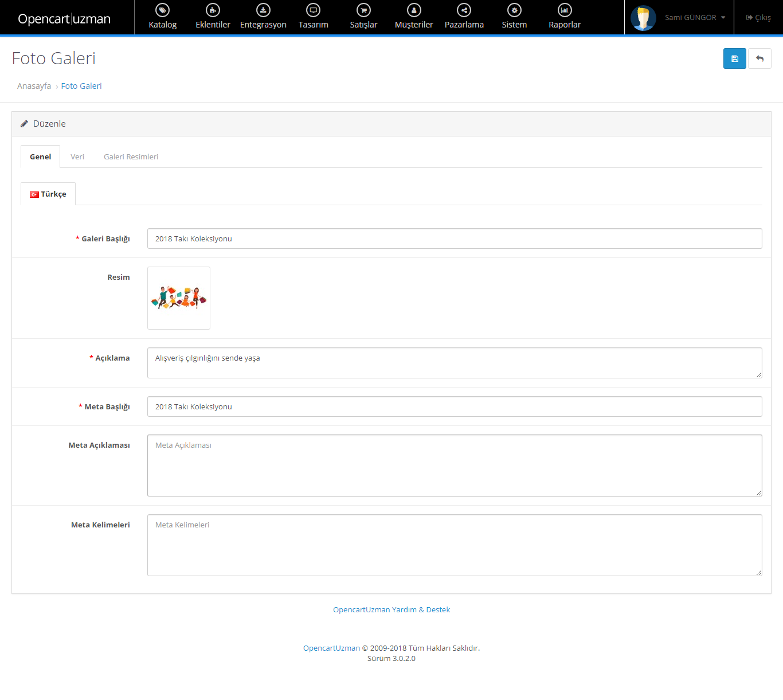Open the Galeri Resimleri tab

[x=131, y=157]
